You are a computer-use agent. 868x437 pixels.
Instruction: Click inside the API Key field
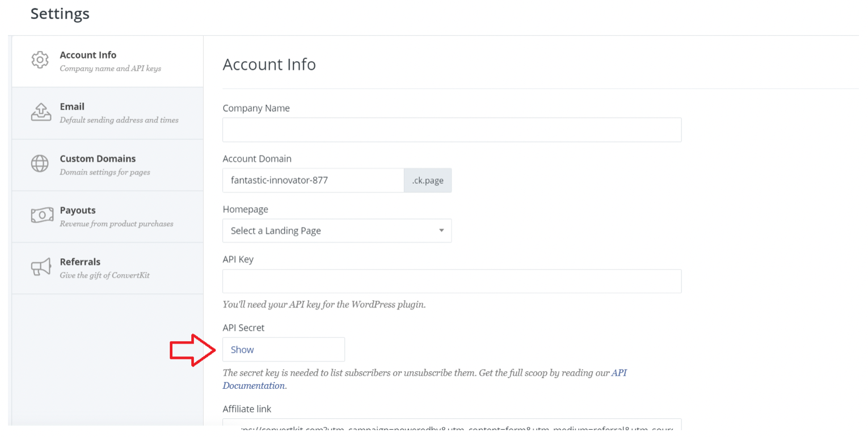(x=452, y=281)
